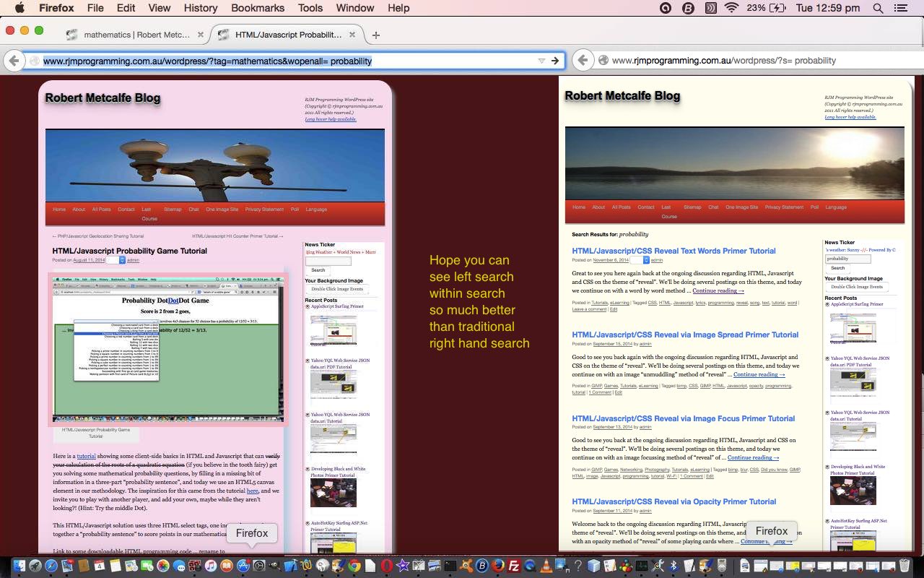The height and width of the screenshot is (578, 924).
Task: Open AppleScript Surfing Primer thumbnail on right sidebar
Action: (853, 328)
